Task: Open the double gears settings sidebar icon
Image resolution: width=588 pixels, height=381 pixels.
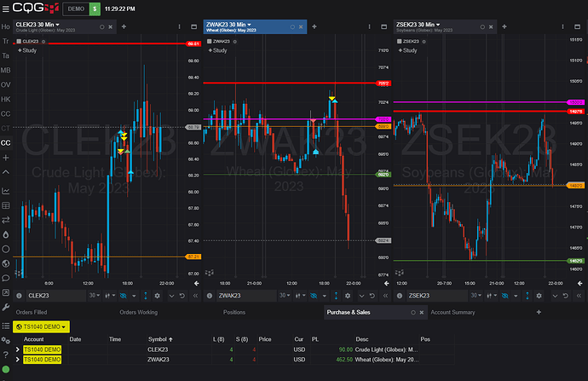Action: [6, 340]
